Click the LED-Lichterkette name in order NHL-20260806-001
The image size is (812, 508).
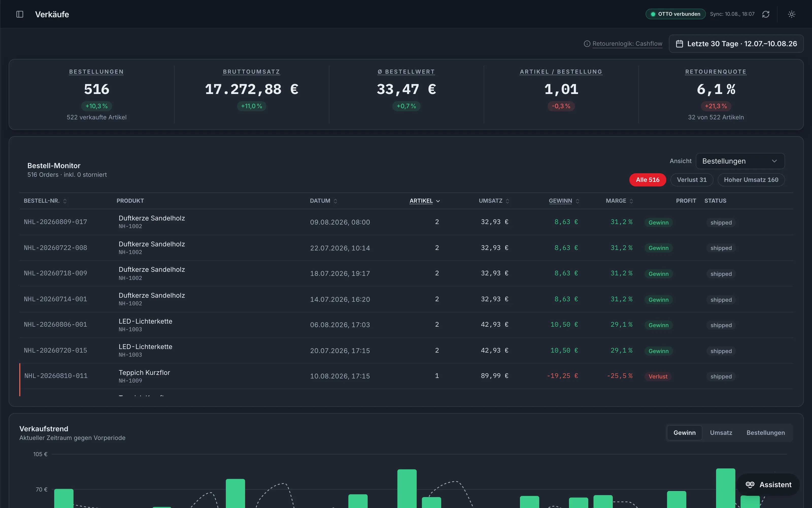[145, 321]
